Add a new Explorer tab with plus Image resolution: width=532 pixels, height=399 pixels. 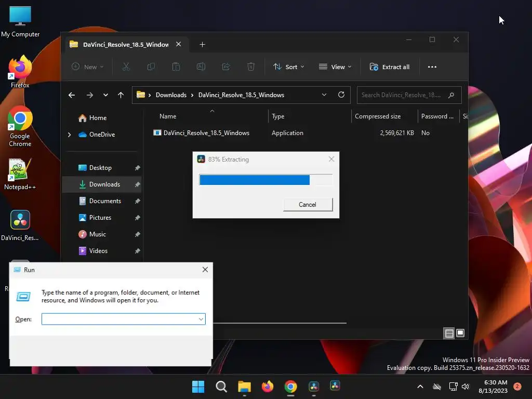point(202,45)
